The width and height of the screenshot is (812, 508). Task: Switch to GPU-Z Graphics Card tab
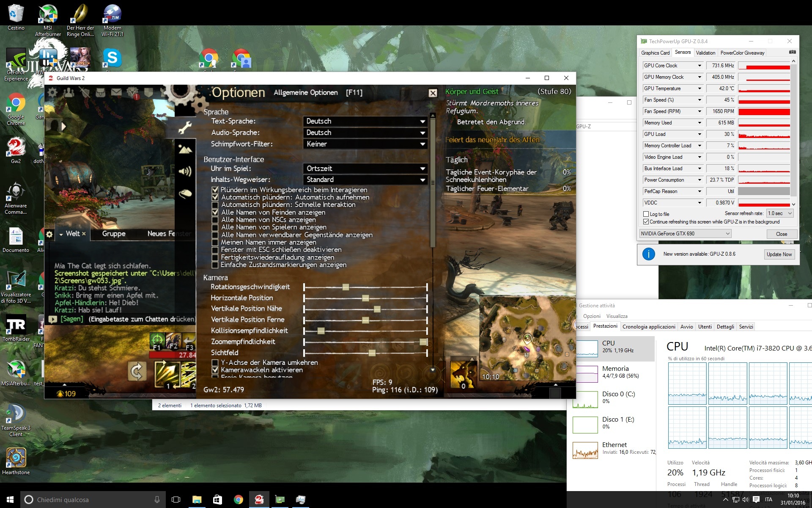point(655,53)
